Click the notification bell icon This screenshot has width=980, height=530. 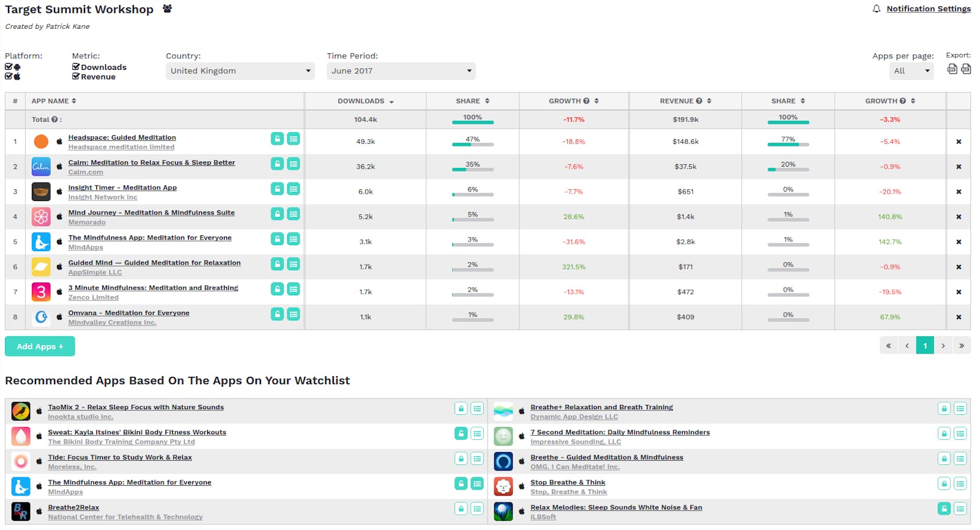(876, 9)
